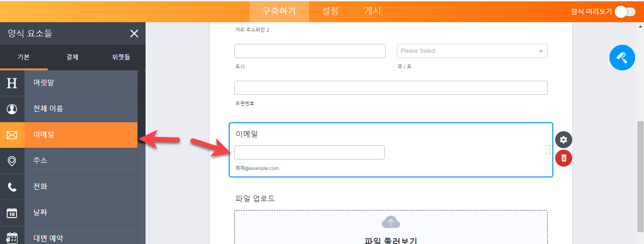Click the 도시 city input field
Image resolution: width=644 pixels, height=244 pixels.
click(x=309, y=51)
